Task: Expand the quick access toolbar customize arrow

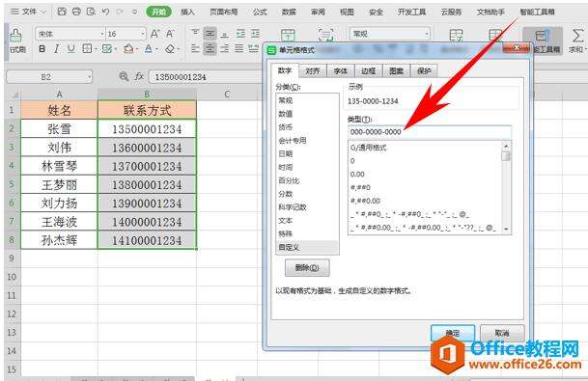Action: point(135,12)
